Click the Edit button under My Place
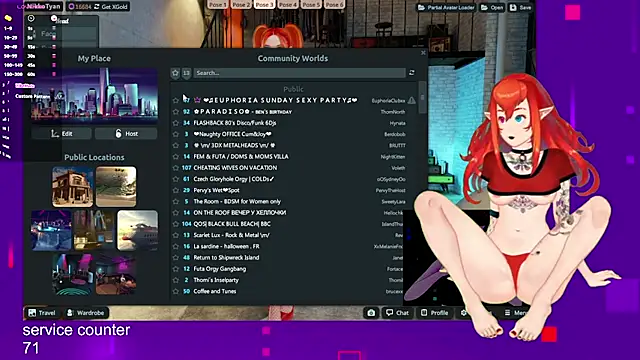The height and width of the screenshot is (360, 640). coord(62,133)
